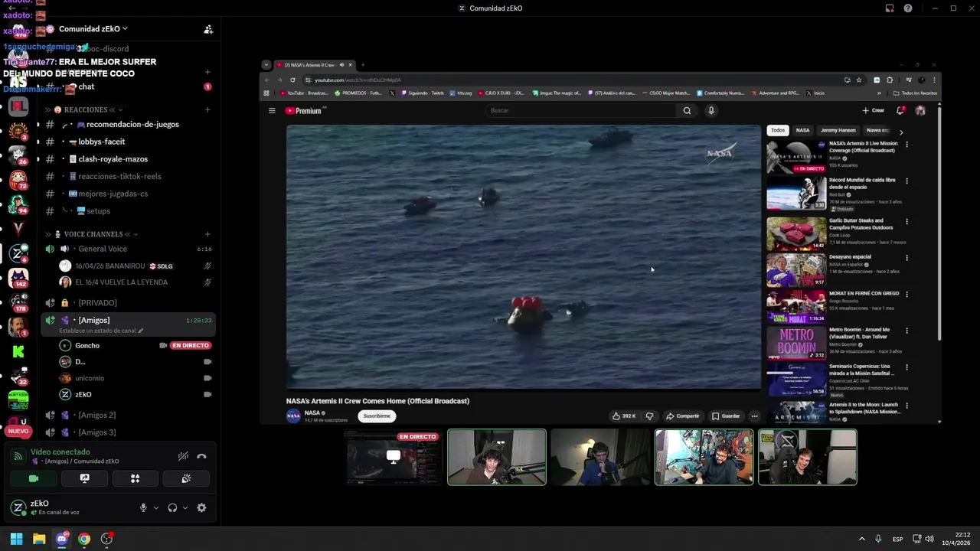Open Récord Mundial de caída libre thumbnail
The height and width of the screenshot is (551, 980).
(796, 194)
